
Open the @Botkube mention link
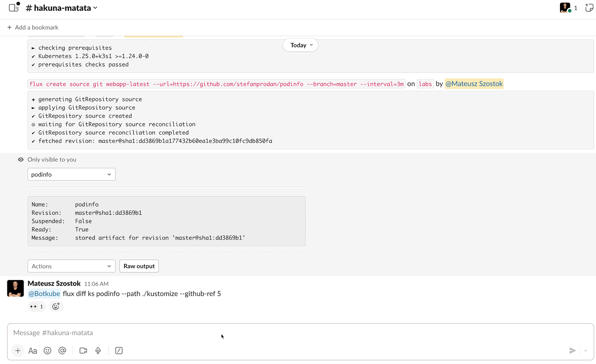(x=44, y=294)
